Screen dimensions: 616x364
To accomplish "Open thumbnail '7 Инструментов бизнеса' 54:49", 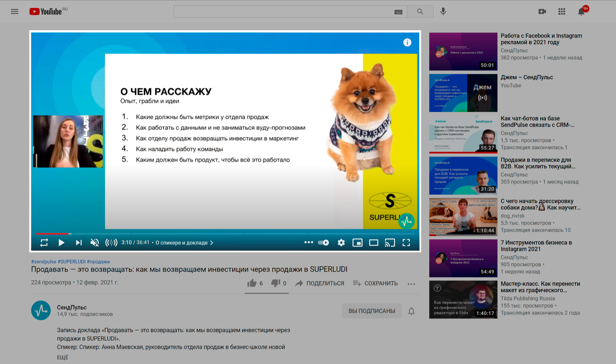I will [x=463, y=259].
